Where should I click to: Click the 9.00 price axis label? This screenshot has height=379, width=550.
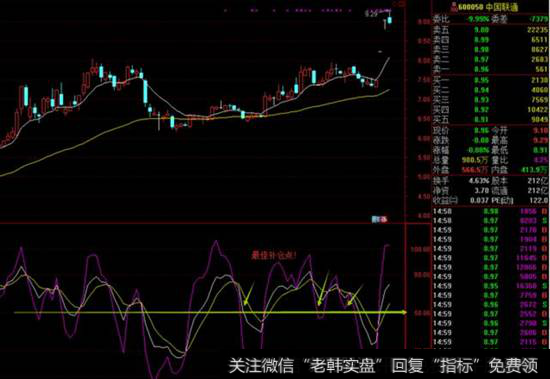pos(423,22)
